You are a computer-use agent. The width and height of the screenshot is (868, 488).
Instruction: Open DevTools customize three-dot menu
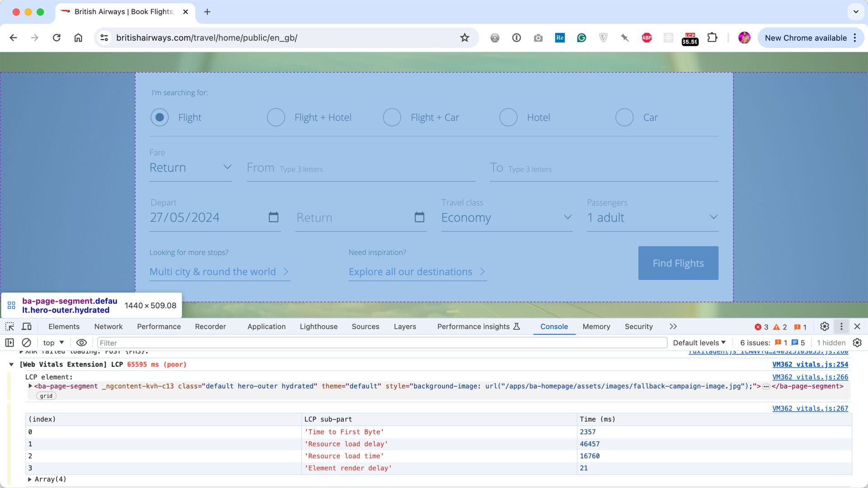pos(841,326)
